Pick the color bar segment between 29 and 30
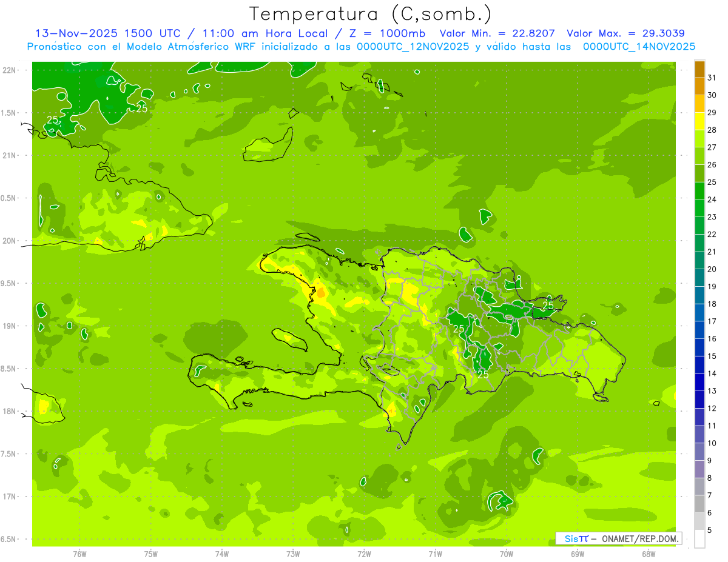Image resolution: width=728 pixels, height=562 pixels. point(699,104)
